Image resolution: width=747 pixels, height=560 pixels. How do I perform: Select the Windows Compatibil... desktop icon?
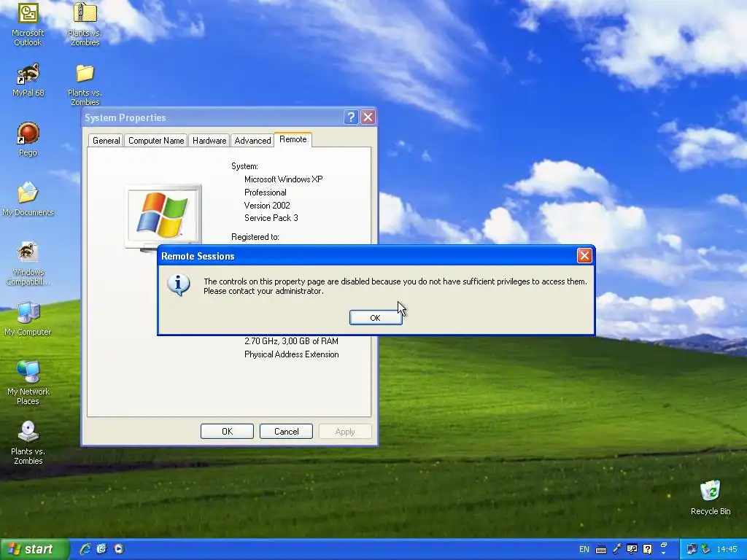(28, 264)
